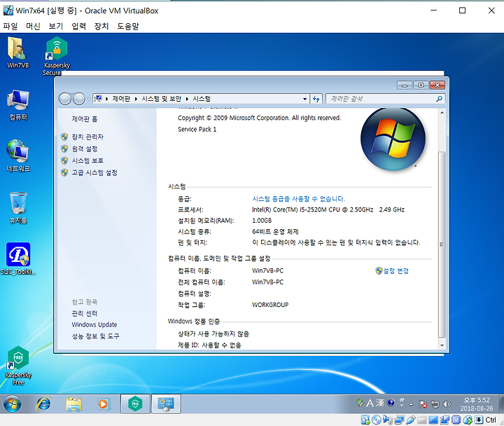Image resolution: width=504 pixels, height=426 pixels.
Task: Click the network tray icon in guest
Action: pyautogui.click(x=435, y=404)
